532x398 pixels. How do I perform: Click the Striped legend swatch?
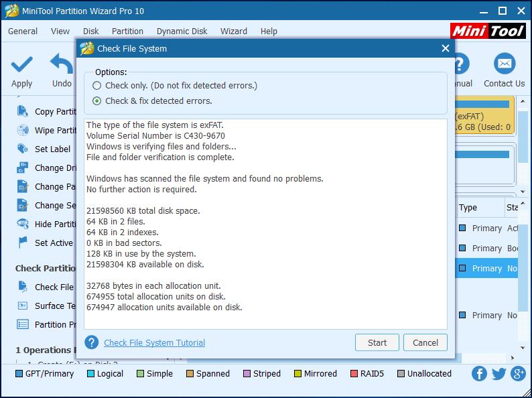[247, 374]
